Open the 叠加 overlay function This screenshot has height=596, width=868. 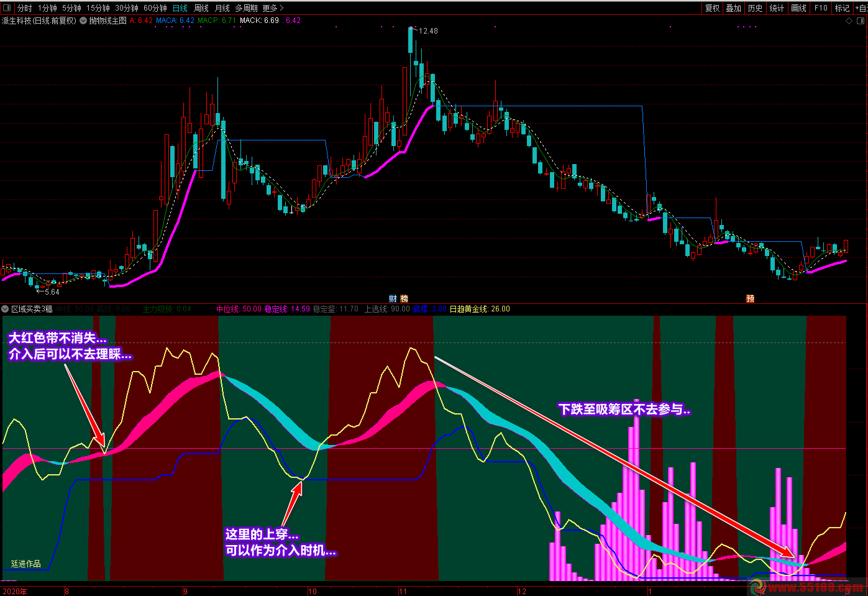point(734,8)
